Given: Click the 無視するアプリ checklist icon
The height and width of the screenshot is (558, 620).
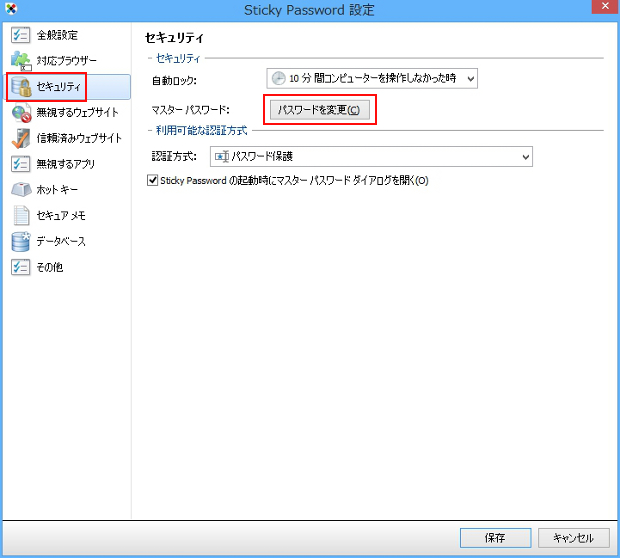Looking at the screenshot, I should pyautogui.click(x=21, y=164).
